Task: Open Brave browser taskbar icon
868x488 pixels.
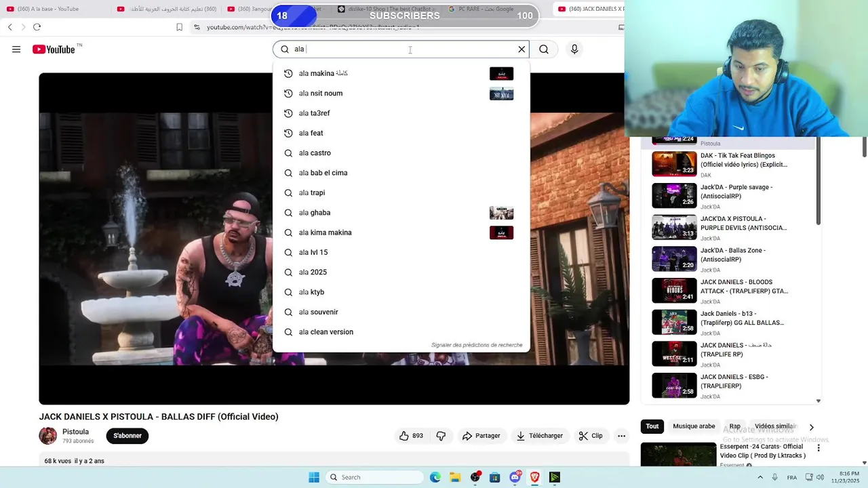Action: point(534,477)
